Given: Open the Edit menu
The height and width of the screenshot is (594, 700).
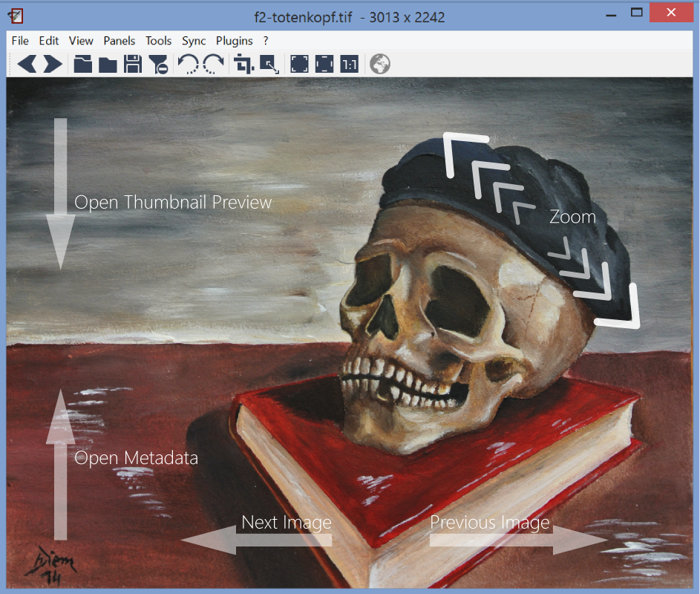Looking at the screenshot, I should (x=49, y=41).
